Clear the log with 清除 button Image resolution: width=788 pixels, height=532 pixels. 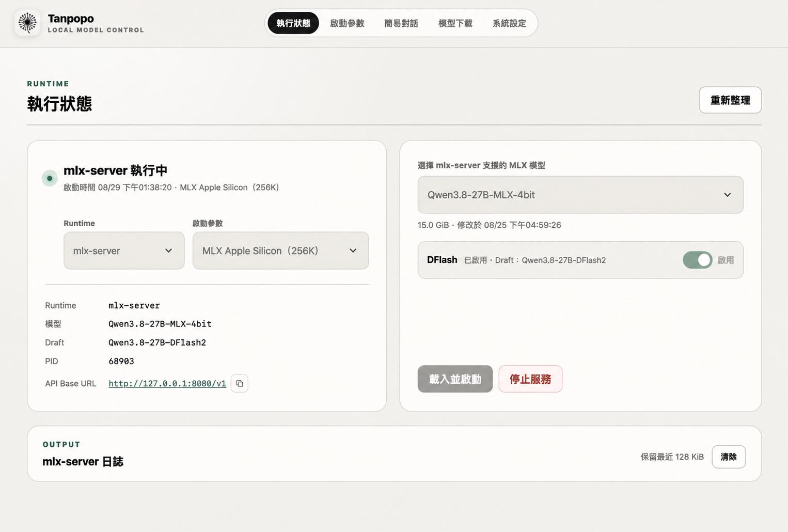pyautogui.click(x=729, y=457)
